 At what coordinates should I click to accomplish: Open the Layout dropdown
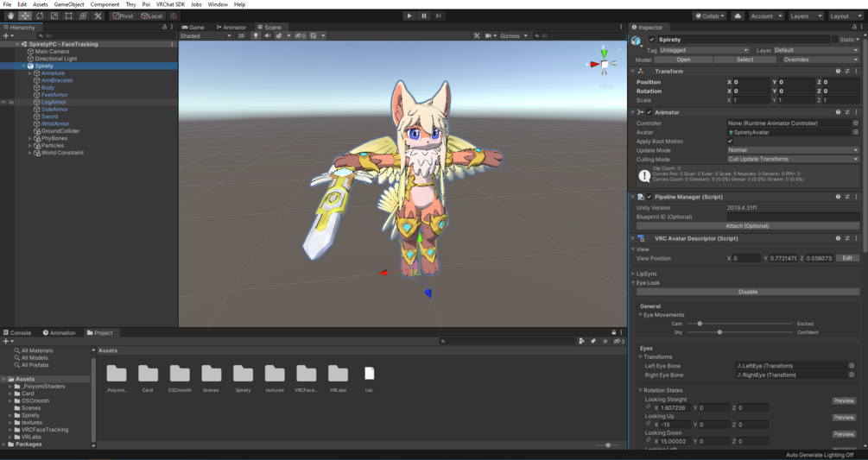[846, 16]
